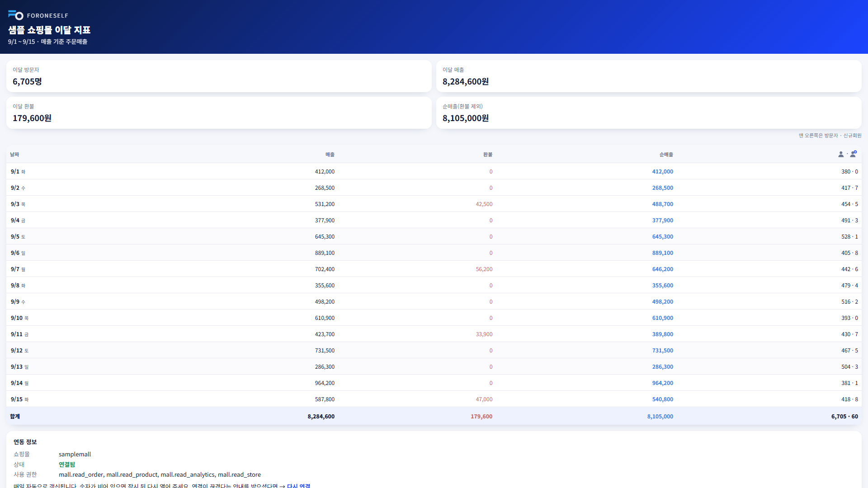The width and height of the screenshot is (868, 488).
Task: Click the new member plus-person icon
Action: 854,154
